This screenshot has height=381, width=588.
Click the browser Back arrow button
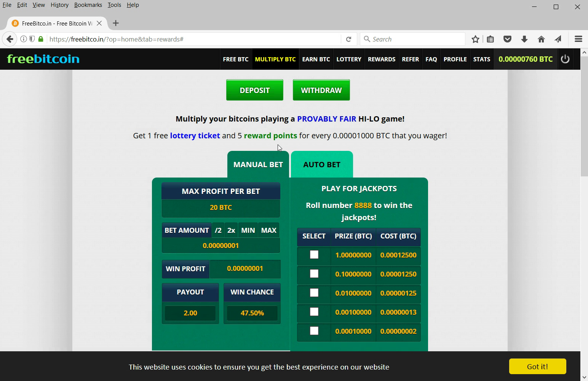coord(10,39)
